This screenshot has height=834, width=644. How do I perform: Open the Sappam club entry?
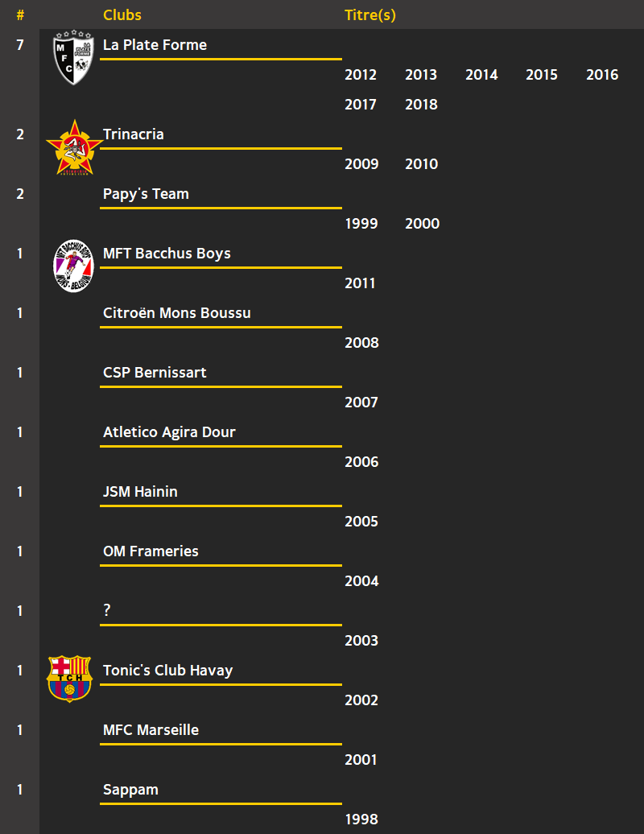130,789
